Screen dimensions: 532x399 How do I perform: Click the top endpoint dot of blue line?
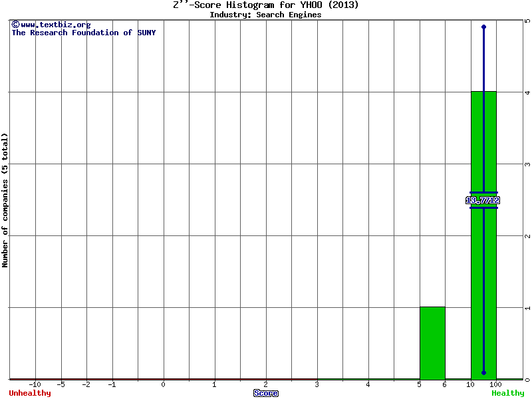click(x=483, y=27)
